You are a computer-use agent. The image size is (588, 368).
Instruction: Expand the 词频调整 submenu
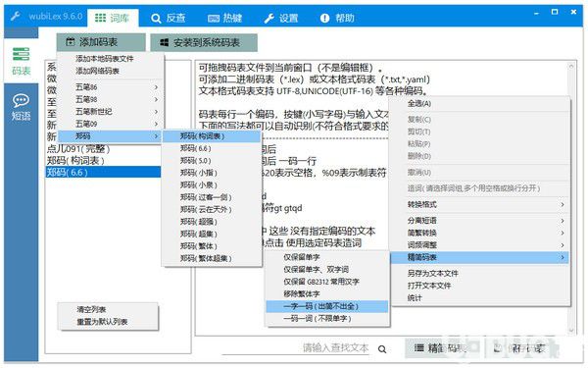pyautogui.click(x=479, y=245)
